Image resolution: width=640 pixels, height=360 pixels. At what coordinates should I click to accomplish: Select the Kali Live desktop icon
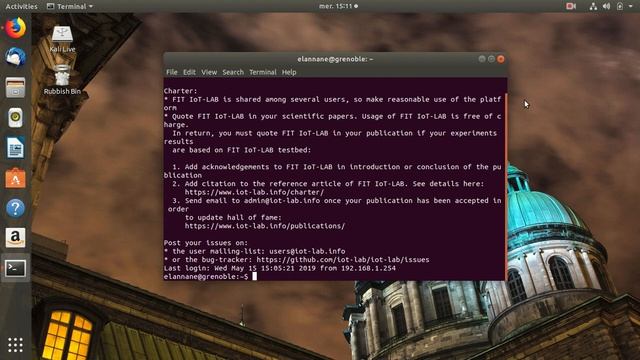click(x=62, y=39)
